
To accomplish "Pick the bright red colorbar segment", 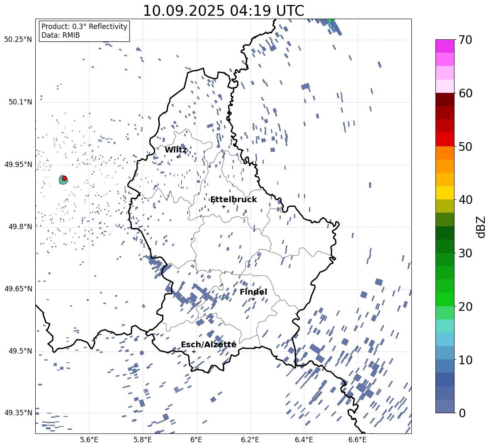I will coord(445,140).
